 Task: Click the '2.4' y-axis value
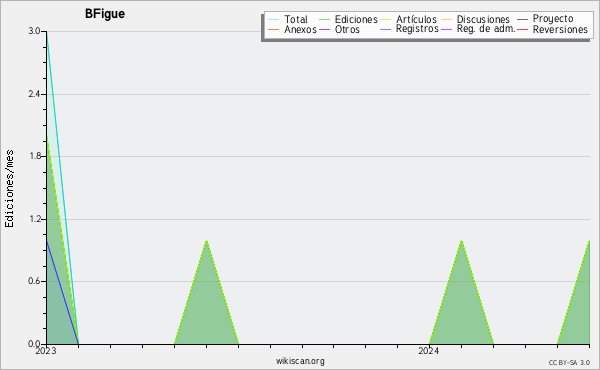pos(34,94)
